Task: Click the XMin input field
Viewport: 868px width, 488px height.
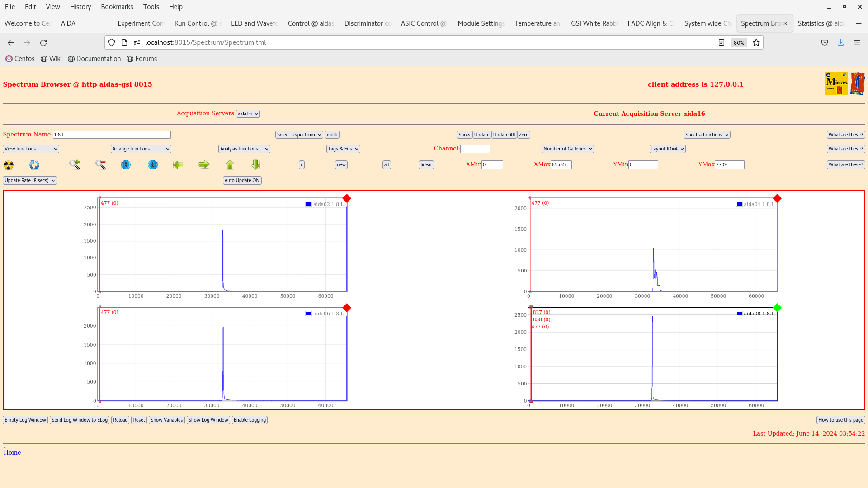Action: [492, 164]
